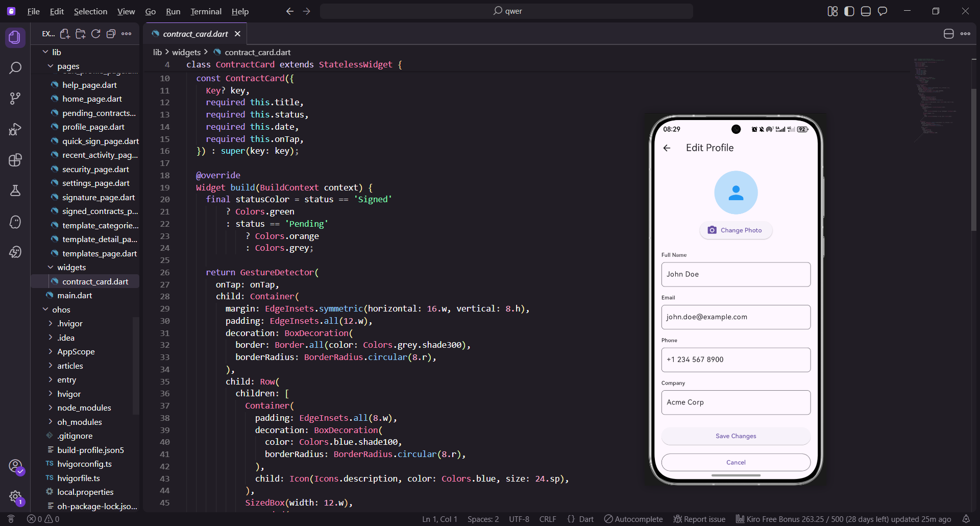
Task: Open the notifications bell in status bar
Action: click(966, 519)
